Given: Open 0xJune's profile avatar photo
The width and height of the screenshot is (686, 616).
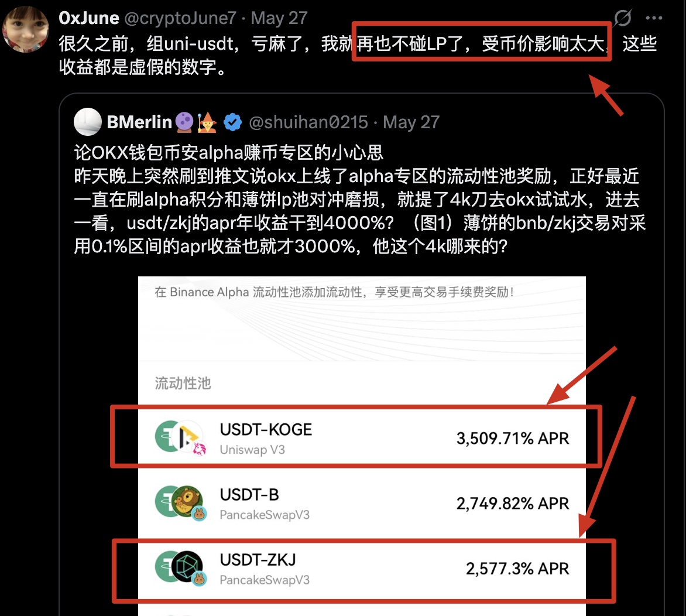Looking at the screenshot, I should [25, 29].
